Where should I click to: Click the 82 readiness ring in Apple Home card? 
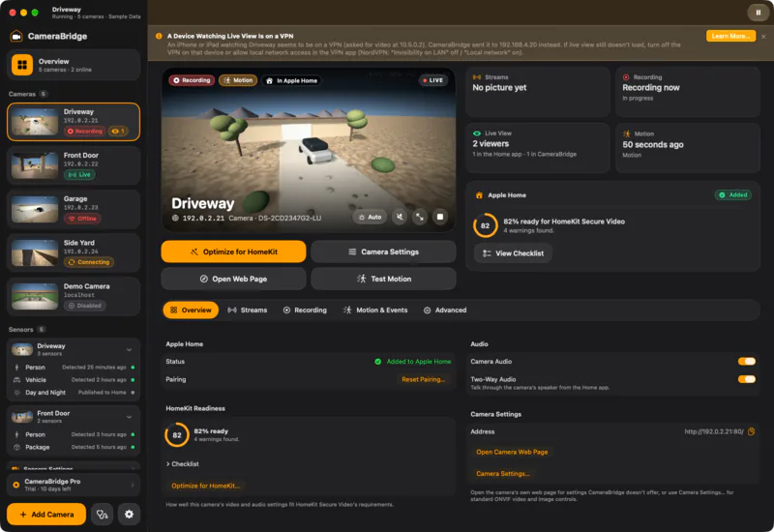[x=486, y=225]
